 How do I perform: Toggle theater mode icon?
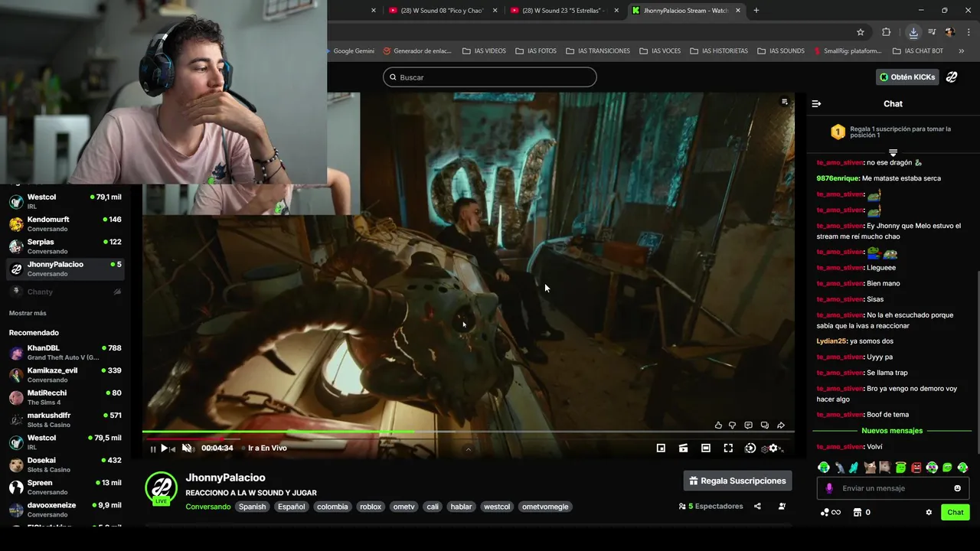click(706, 448)
